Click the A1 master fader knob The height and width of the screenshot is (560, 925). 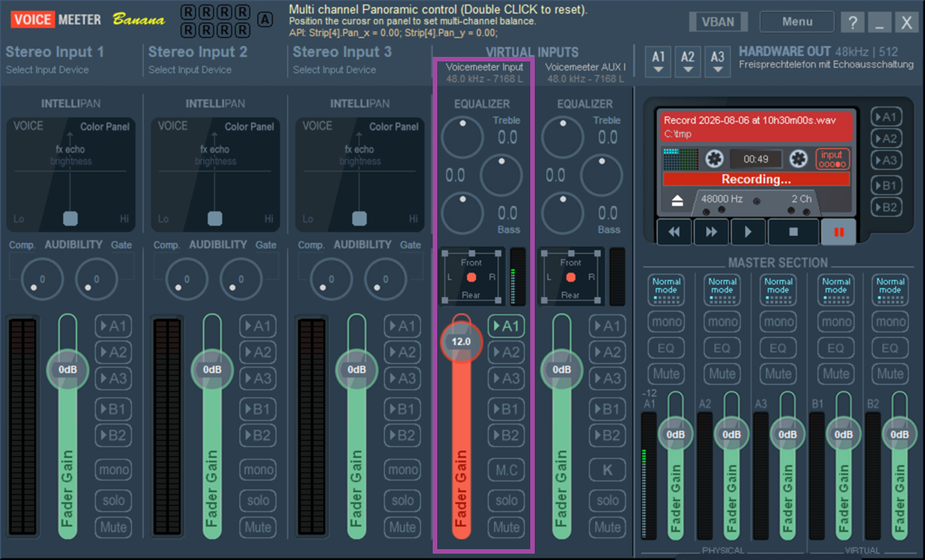676,434
